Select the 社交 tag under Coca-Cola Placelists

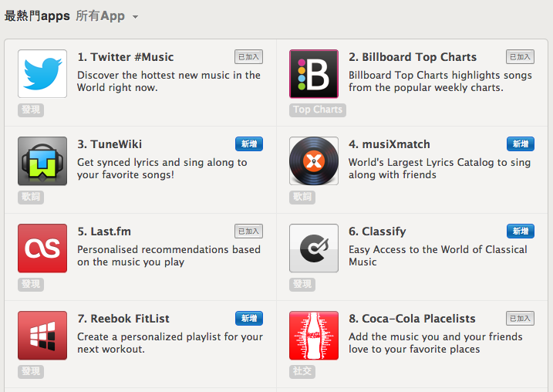(x=302, y=371)
